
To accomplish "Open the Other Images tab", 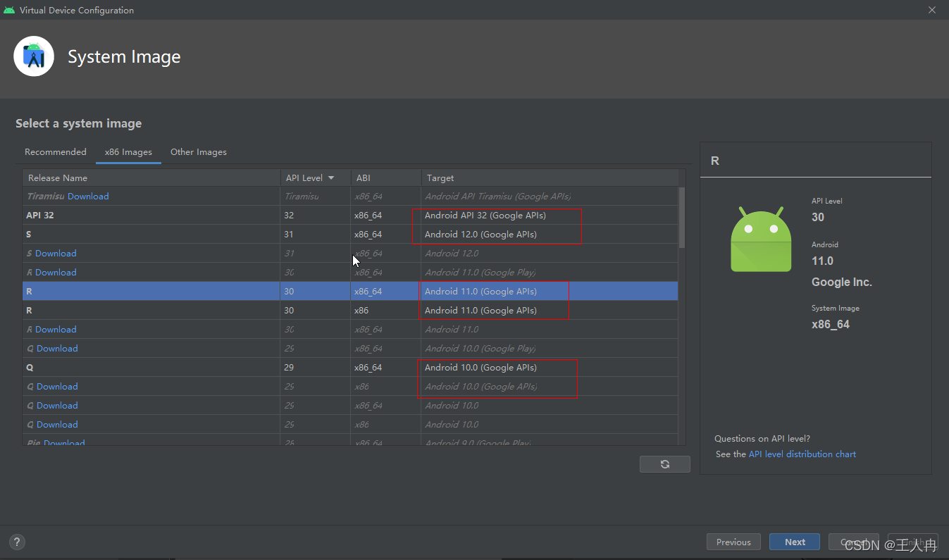I will (199, 152).
